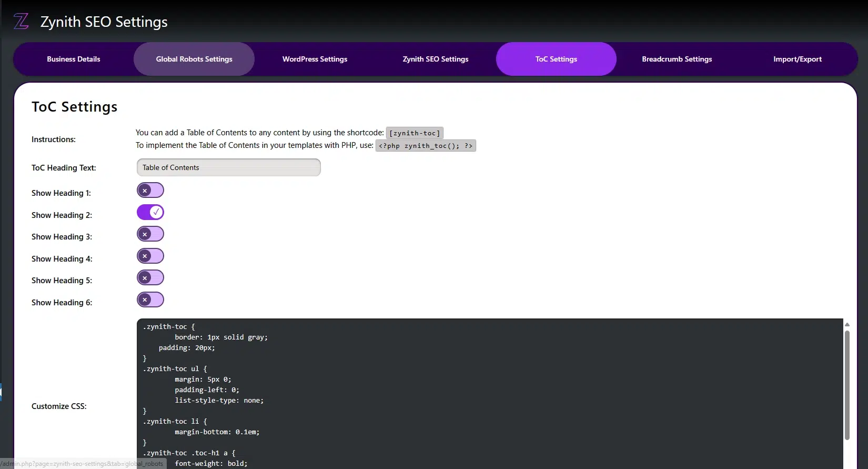Click 'list-style-type: none;' CSS line
868x469 pixels.
(x=219, y=401)
